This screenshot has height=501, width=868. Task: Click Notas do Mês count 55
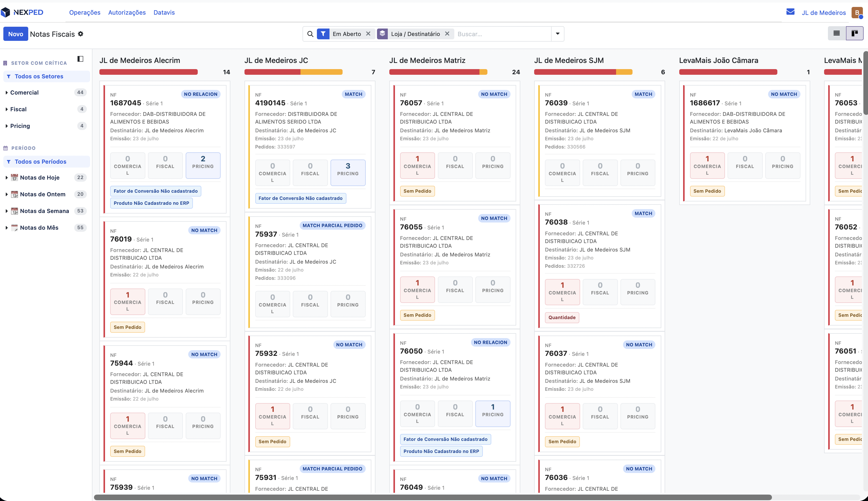pyautogui.click(x=80, y=227)
